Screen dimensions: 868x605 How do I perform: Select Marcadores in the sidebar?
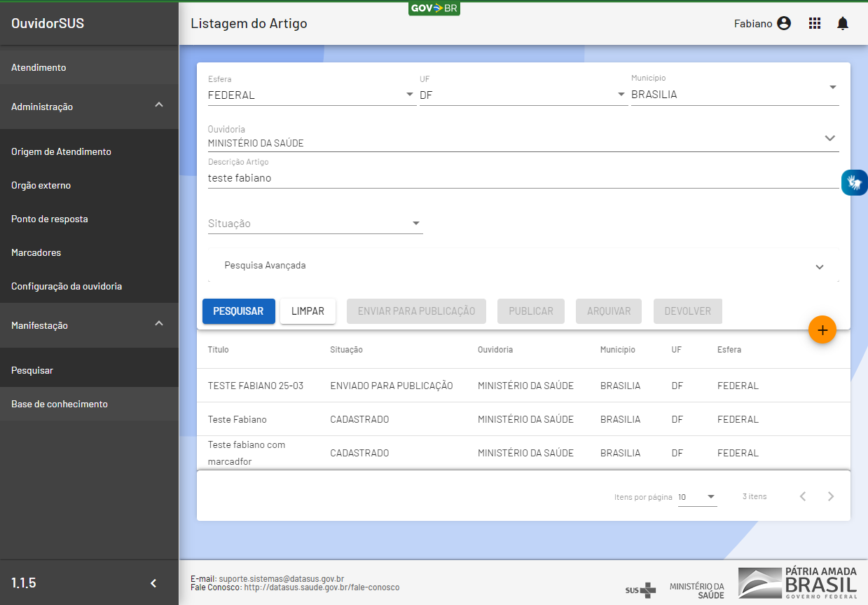click(36, 252)
